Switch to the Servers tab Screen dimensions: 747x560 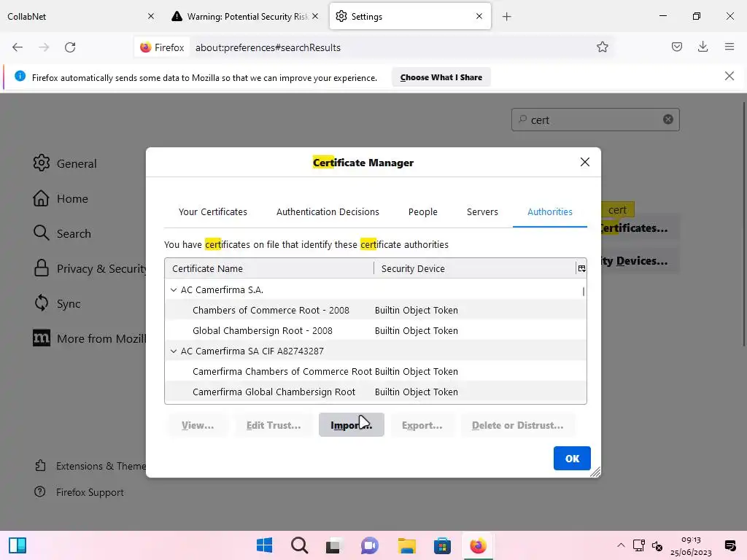(x=482, y=212)
